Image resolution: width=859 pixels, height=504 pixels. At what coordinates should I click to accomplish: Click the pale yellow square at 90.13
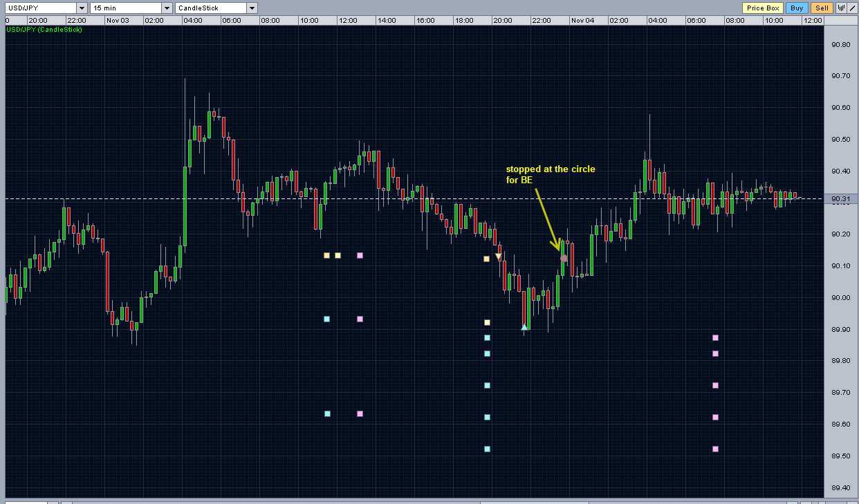338,256
